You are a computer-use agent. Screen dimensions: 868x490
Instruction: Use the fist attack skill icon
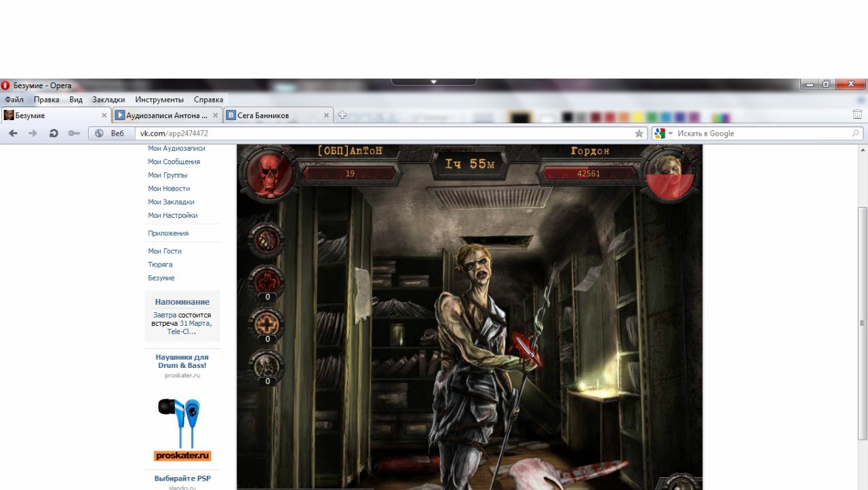coord(267,240)
